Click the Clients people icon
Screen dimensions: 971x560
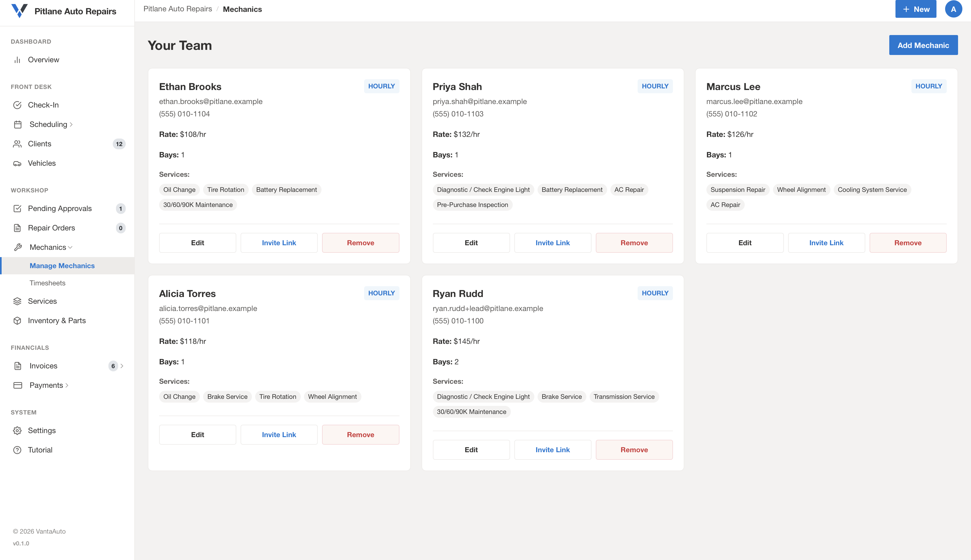coord(17,144)
